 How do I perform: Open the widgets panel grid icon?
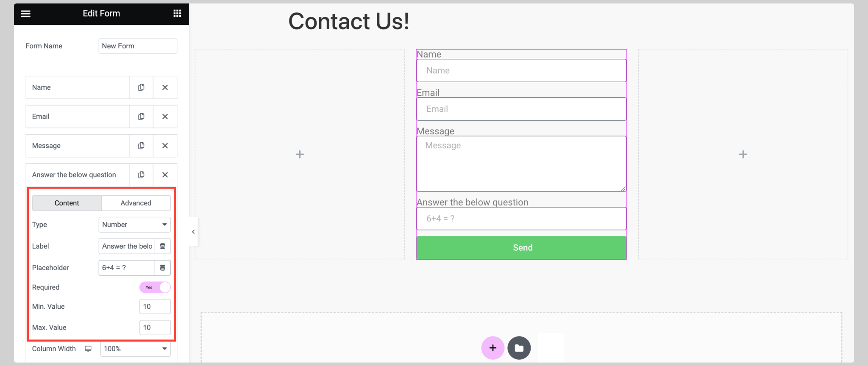177,14
